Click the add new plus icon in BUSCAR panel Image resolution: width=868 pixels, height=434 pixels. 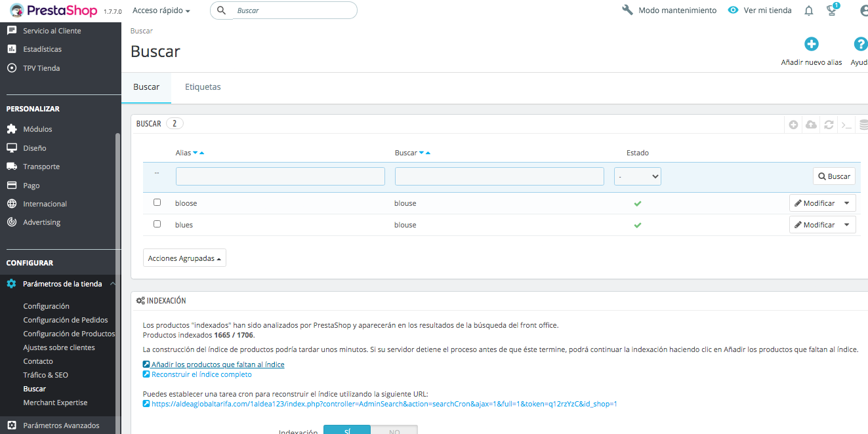pyautogui.click(x=794, y=124)
